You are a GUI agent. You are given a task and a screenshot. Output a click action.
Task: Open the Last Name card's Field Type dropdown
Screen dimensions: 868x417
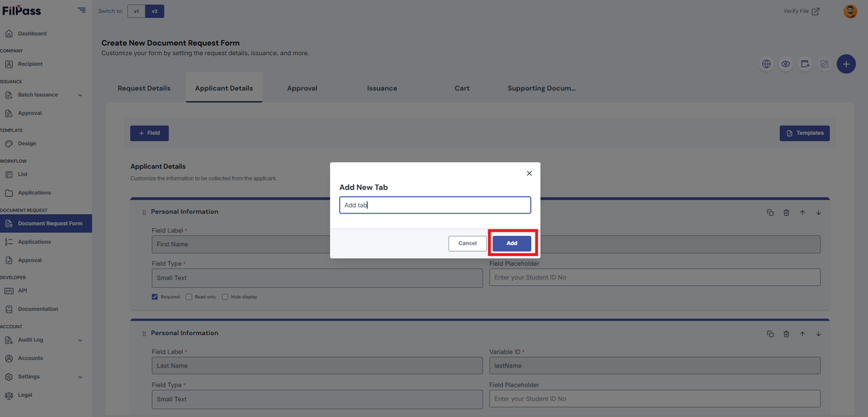click(x=317, y=399)
